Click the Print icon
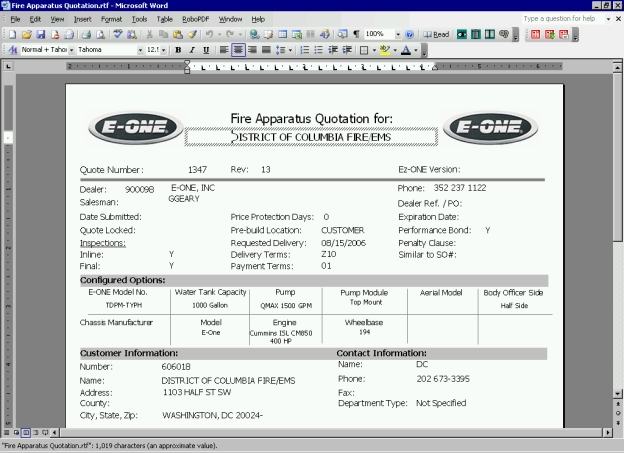Image resolution: width=624 pixels, height=453 pixels. point(86,35)
